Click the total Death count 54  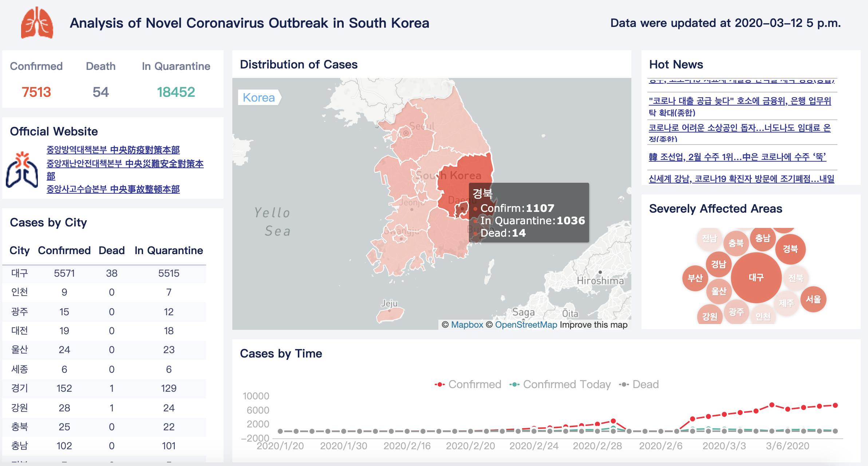point(101,92)
